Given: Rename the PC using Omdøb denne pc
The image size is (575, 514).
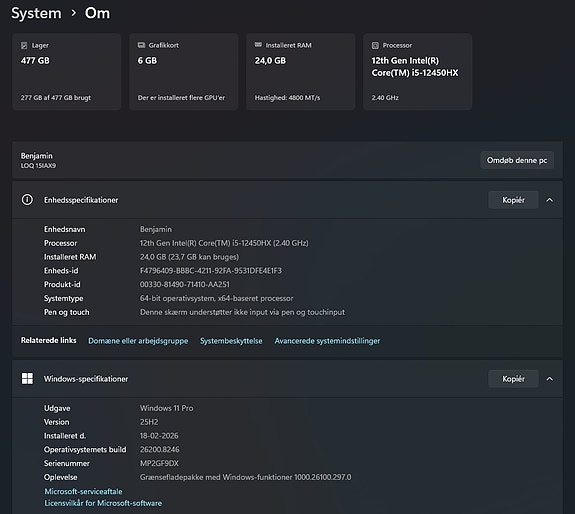Looking at the screenshot, I should (517, 160).
